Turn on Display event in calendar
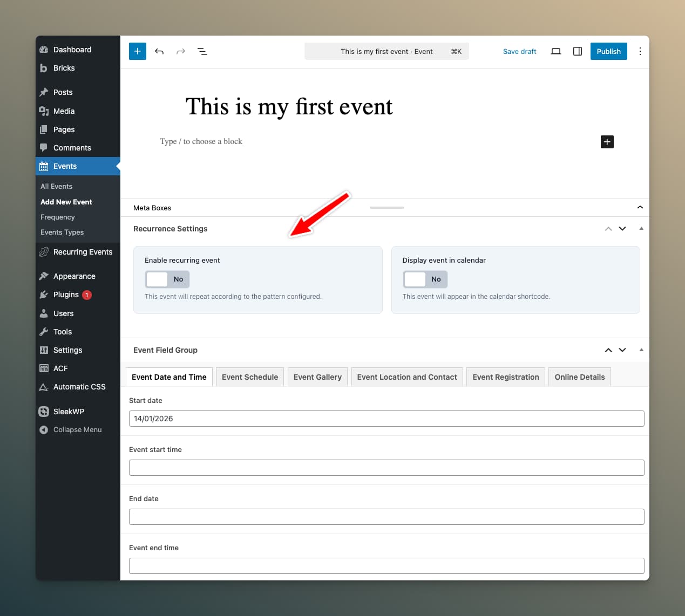The image size is (685, 616). click(425, 279)
